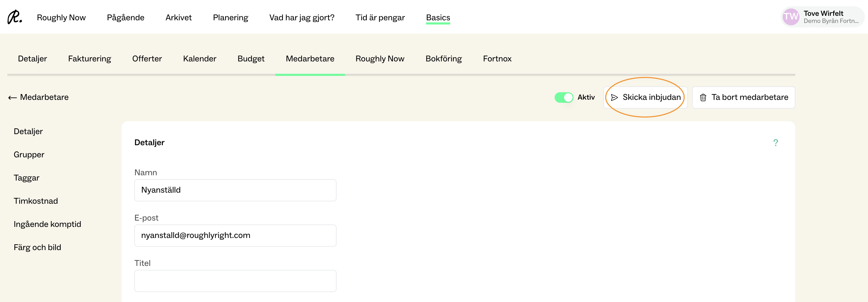Open Färg och bild section
Screen dimensions: 868x302
[37, 247]
